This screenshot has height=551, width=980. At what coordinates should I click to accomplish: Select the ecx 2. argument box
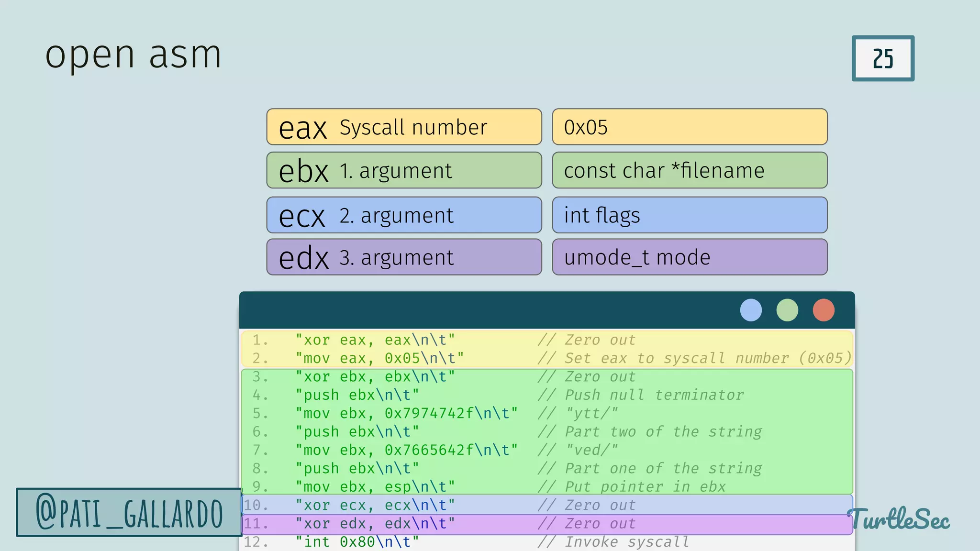click(x=404, y=215)
